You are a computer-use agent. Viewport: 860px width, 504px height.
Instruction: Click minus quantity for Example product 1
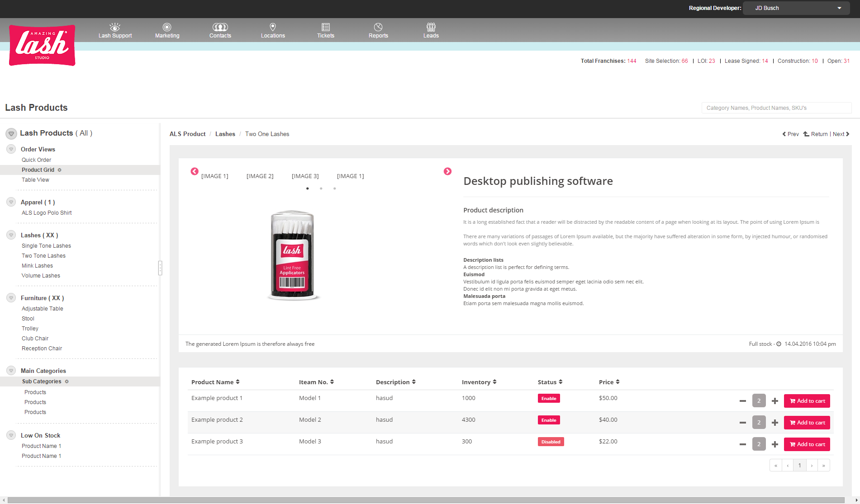click(x=743, y=401)
